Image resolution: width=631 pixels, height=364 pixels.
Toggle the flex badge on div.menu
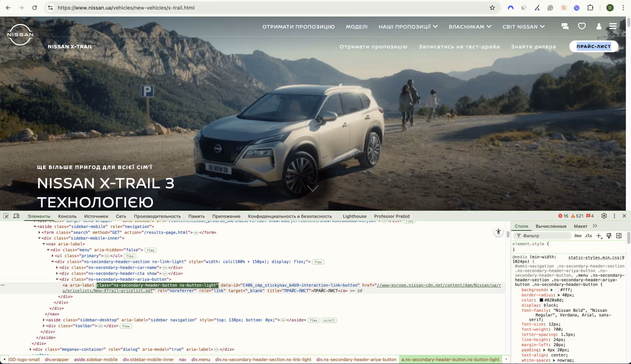[x=150, y=250]
